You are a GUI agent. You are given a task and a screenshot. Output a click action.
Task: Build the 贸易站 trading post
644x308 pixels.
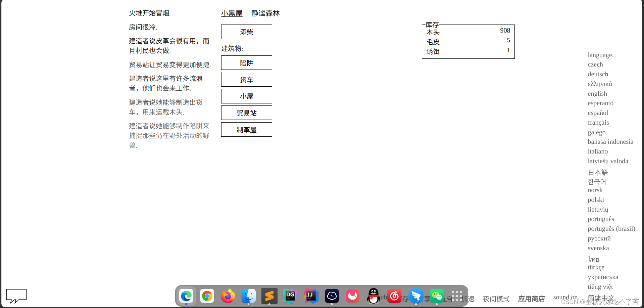point(246,113)
